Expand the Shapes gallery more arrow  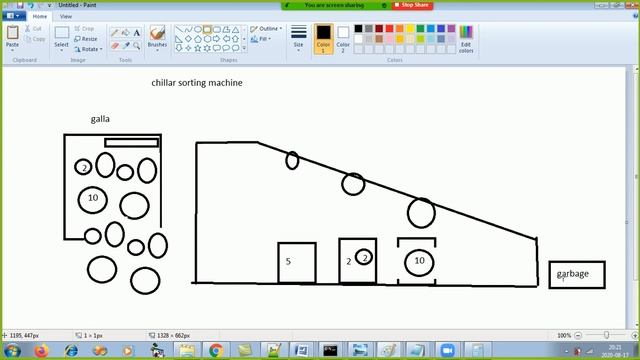point(244,48)
